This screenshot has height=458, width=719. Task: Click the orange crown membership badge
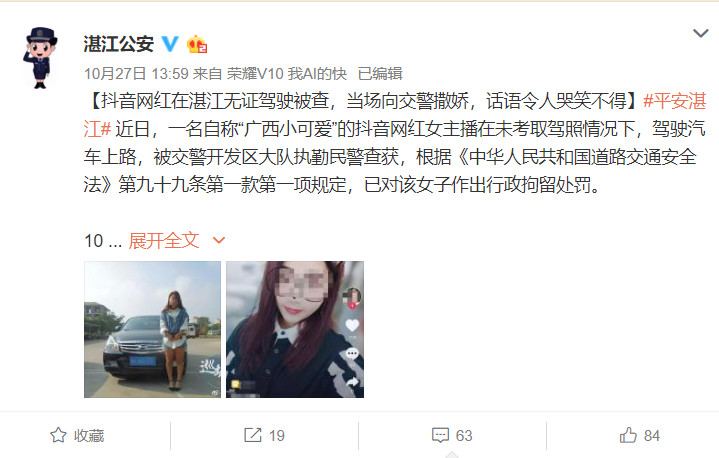tap(197, 44)
